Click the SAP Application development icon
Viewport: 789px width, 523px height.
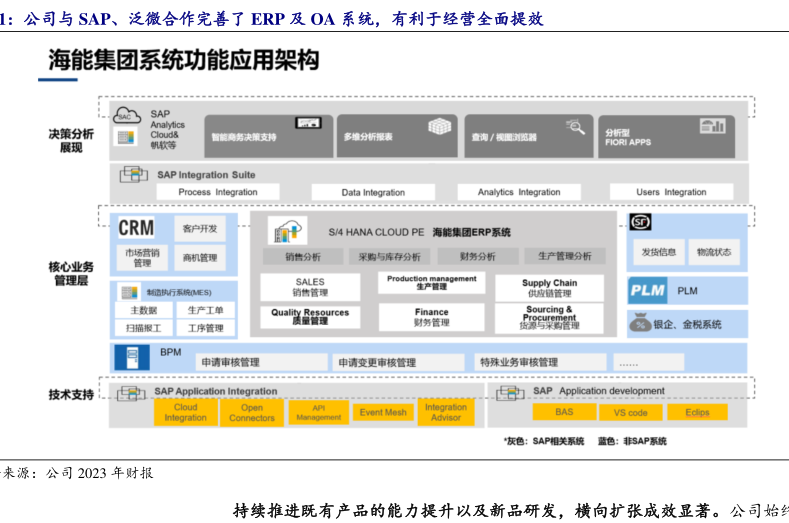[510, 393]
